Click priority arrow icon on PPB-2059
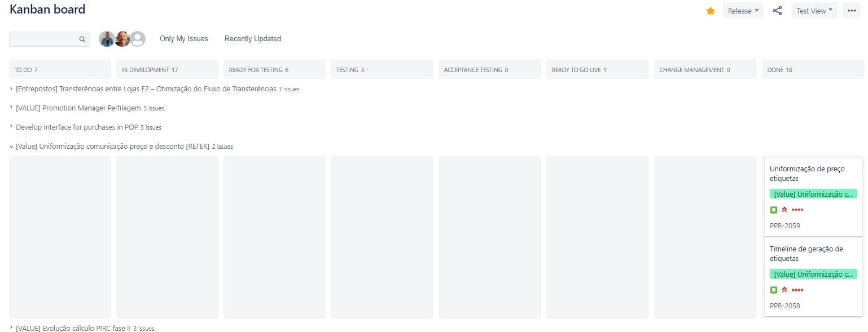This screenshot has height=332, width=868. tap(784, 210)
